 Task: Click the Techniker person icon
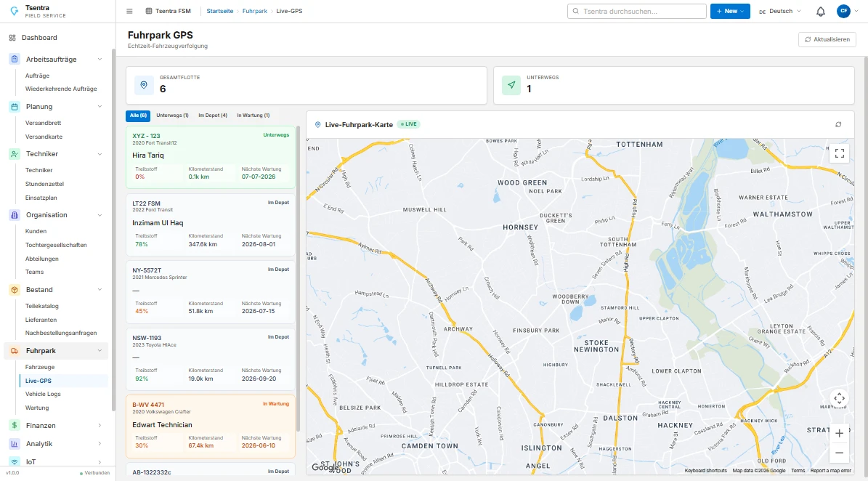pyautogui.click(x=15, y=154)
